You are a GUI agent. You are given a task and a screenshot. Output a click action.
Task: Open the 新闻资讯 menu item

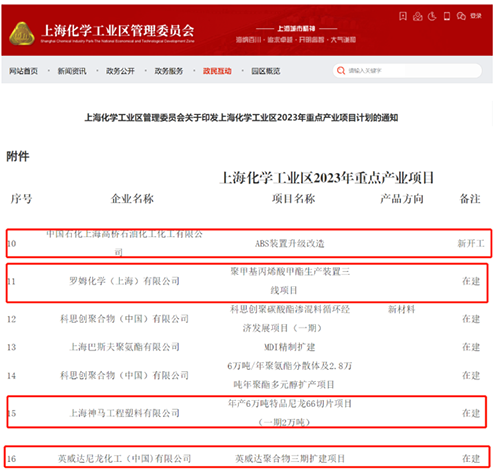pyautogui.click(x=72, y=71)
